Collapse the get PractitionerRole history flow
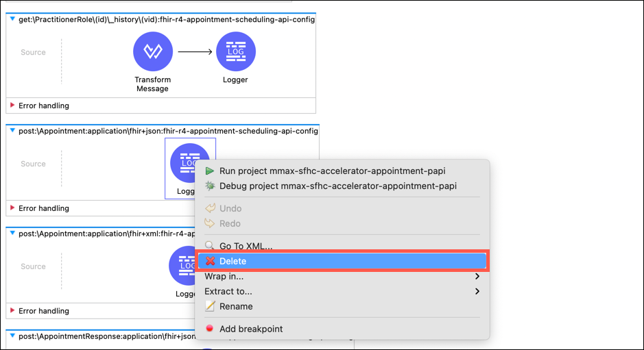Image resolution: width=644 pixels, height=350 pixels. (12, 19)
